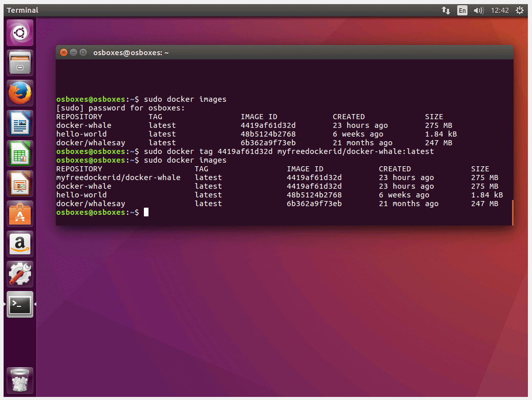
Task: Click '[sudo] password for osboxes:' line
Action: pos(120,108)
